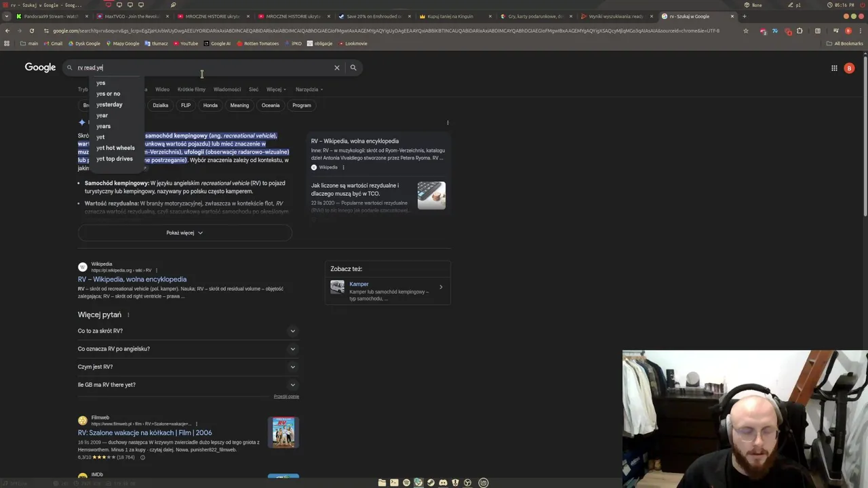Switch to the Sieć tab
This screenshot has width=868, height=488.
[254, 89]
